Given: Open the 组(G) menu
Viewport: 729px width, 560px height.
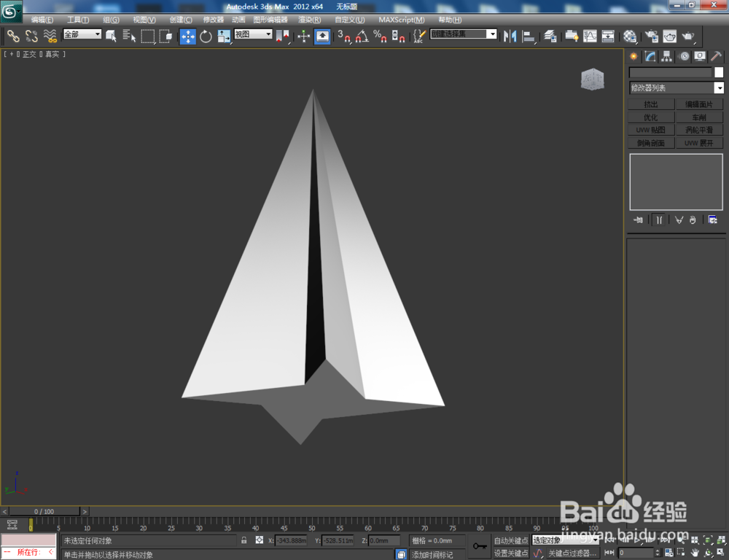Looking at the screenshot, I should tap(111, 20).
